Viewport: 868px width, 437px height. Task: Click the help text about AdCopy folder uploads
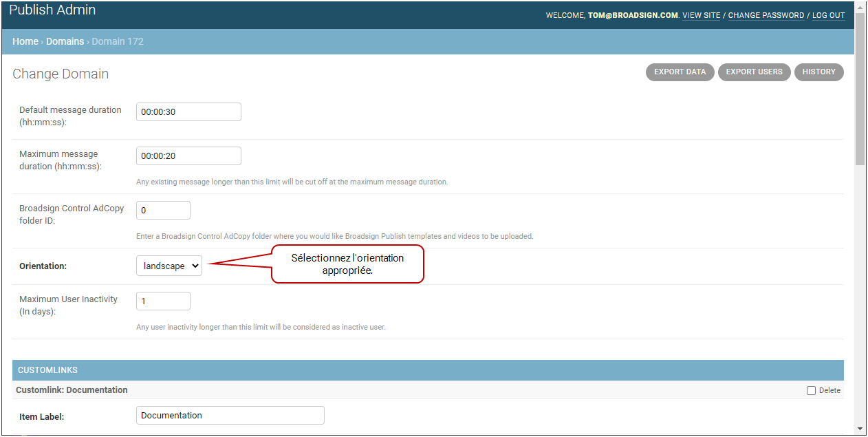(334, 236)
